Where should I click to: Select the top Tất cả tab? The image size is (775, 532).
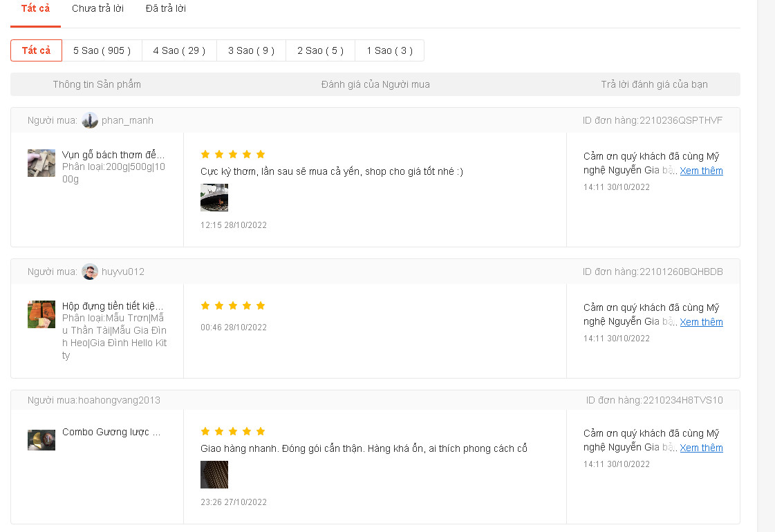pos(36,9)
